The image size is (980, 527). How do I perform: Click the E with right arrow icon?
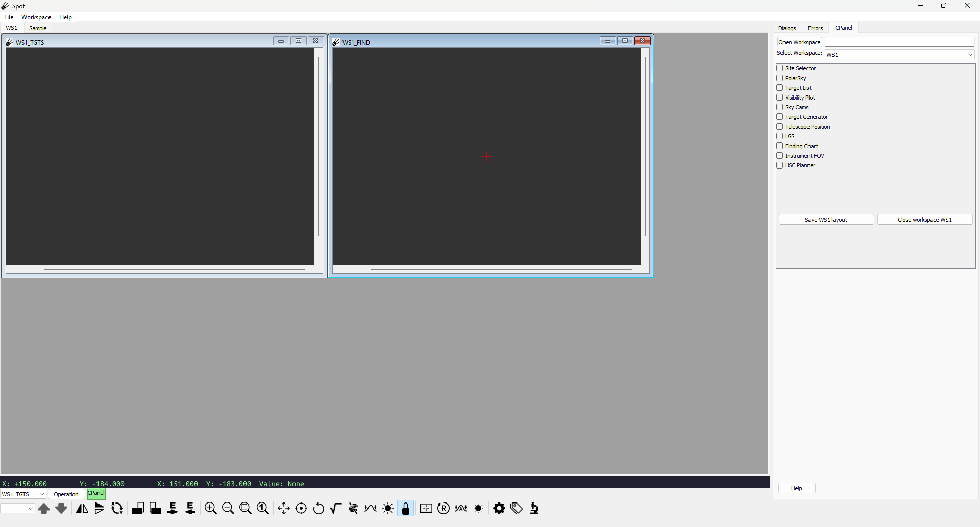pos(173,509)
